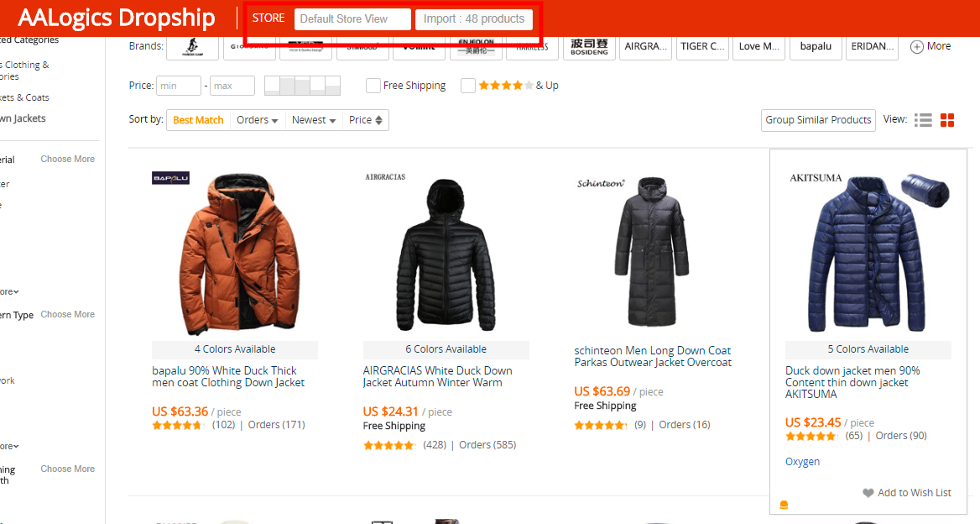This screenshot has width=980, height=524.
Task: Click the min price input field
Action: click(178, 86)
